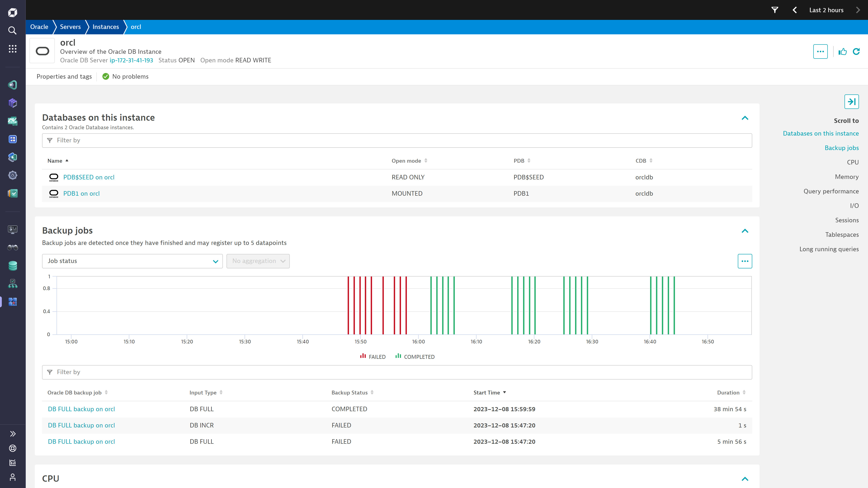Screen dimensions: 868x488
Task: Open the apps grid launcher icon
Action: pos(12,49)
